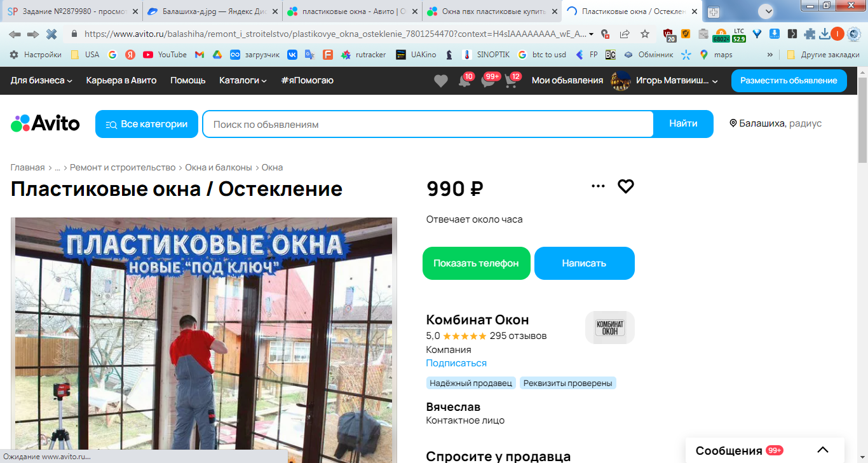
Task: Click Подписаться link under seller name
Action: [x=456, y=363]
